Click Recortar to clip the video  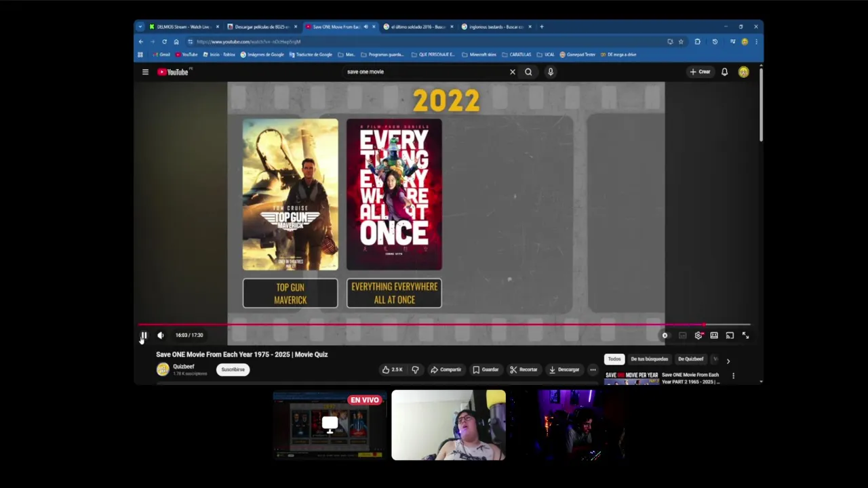524,369
